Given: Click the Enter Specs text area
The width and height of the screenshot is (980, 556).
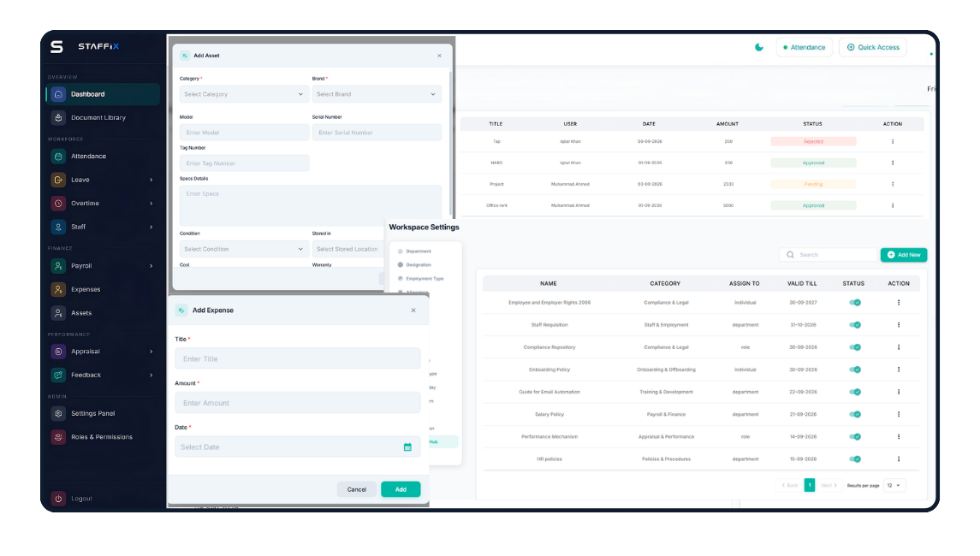Looking at the screenshot, I should pos(310,205).
